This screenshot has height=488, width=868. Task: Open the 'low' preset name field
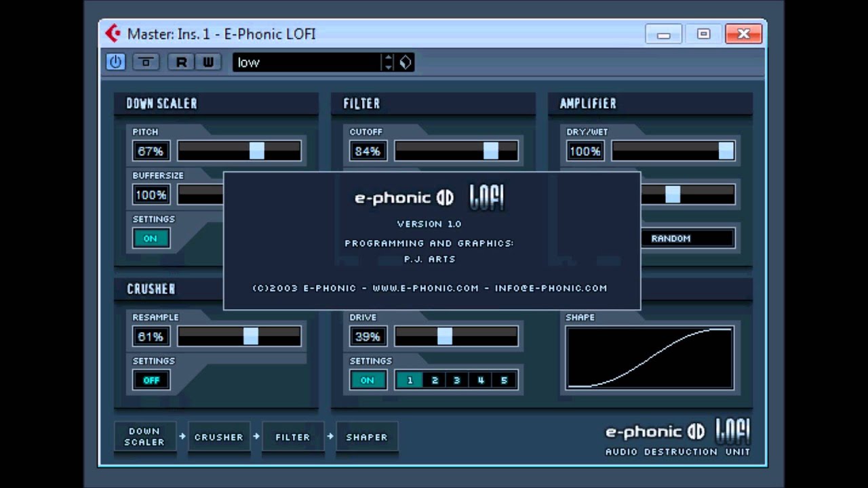pyautogui.click(x=307, y=62)
